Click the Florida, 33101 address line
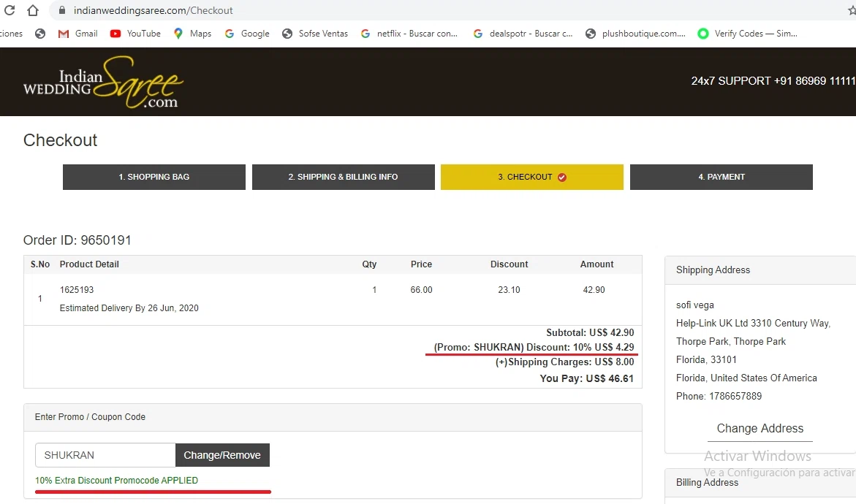The width and height of the screenshot is (856, 504). pyautogui.click(x=706, y=359)
